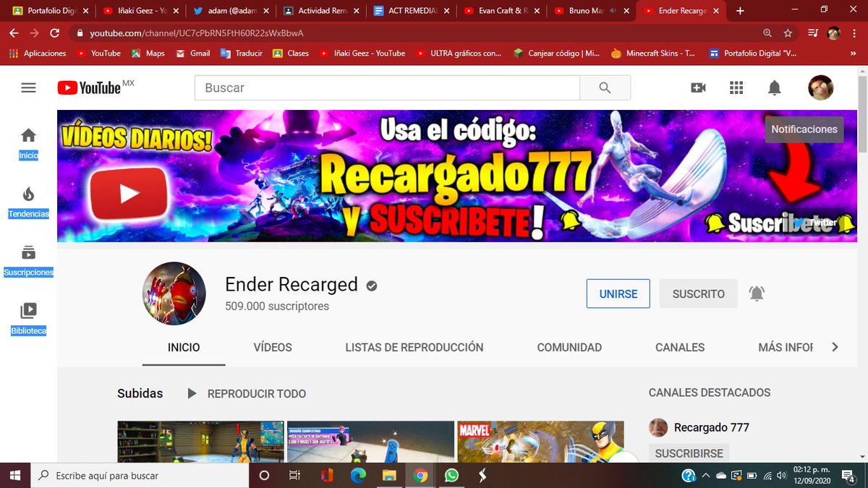The height and width of the screenshot is (488, 868).
Task: Open the Marvel Wolverine video thumbnail
Action: (540, 441)
